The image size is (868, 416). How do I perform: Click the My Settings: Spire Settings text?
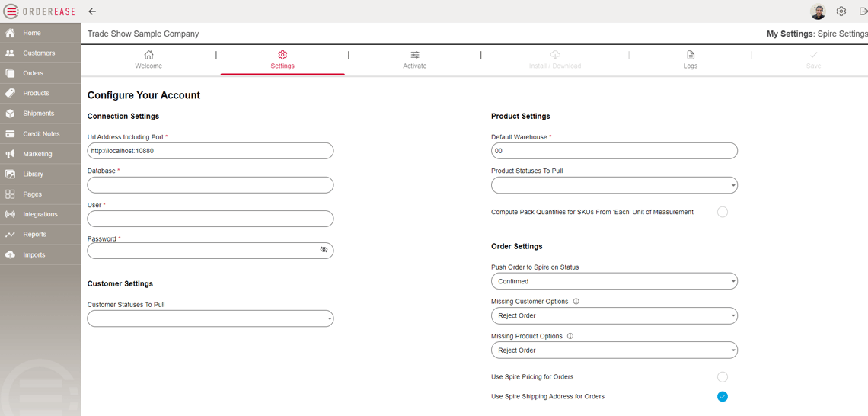pyautogui.click(x=817, y=34)
